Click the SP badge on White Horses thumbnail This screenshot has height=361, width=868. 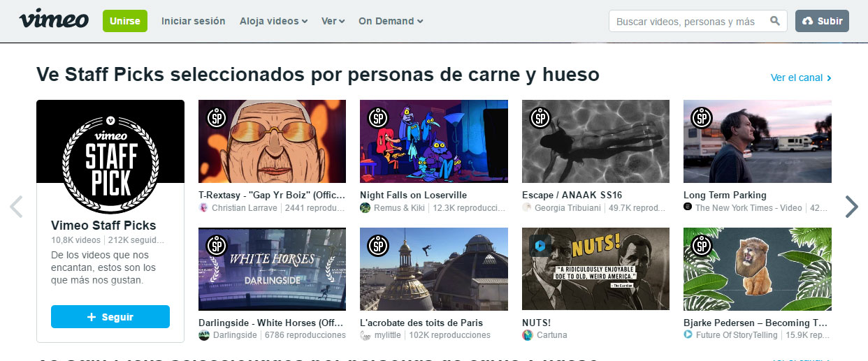pos(217,245)
